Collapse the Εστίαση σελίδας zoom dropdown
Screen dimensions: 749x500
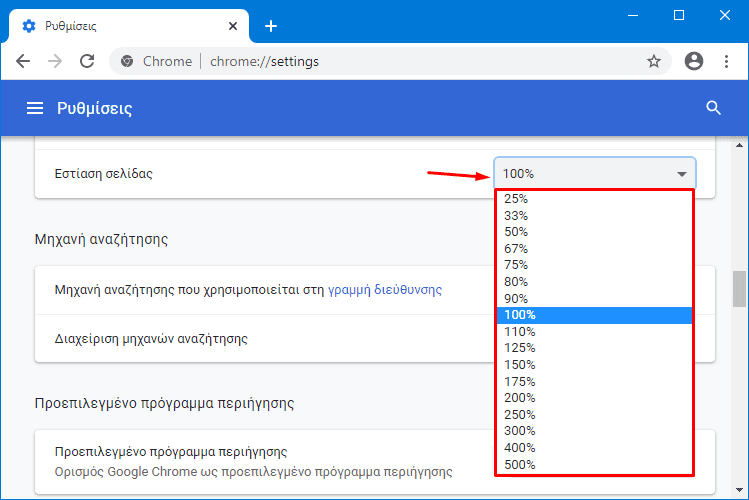pyautogui.click(x=595, y=173)
